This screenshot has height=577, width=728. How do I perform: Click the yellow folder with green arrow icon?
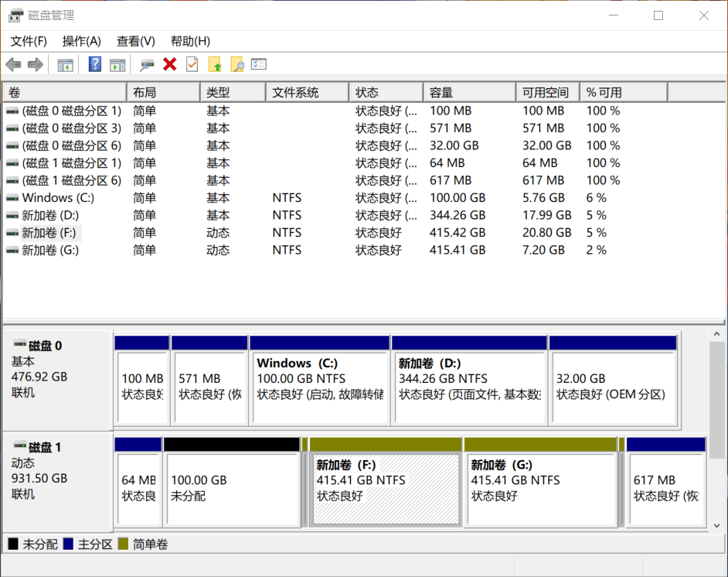(215, 64)
